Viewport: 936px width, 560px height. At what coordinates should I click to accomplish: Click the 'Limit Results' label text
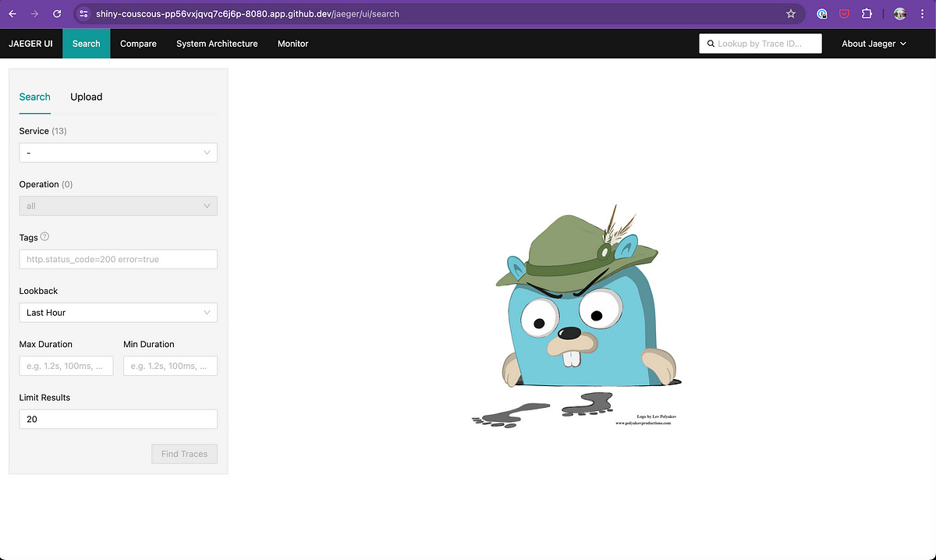(44, 398)
